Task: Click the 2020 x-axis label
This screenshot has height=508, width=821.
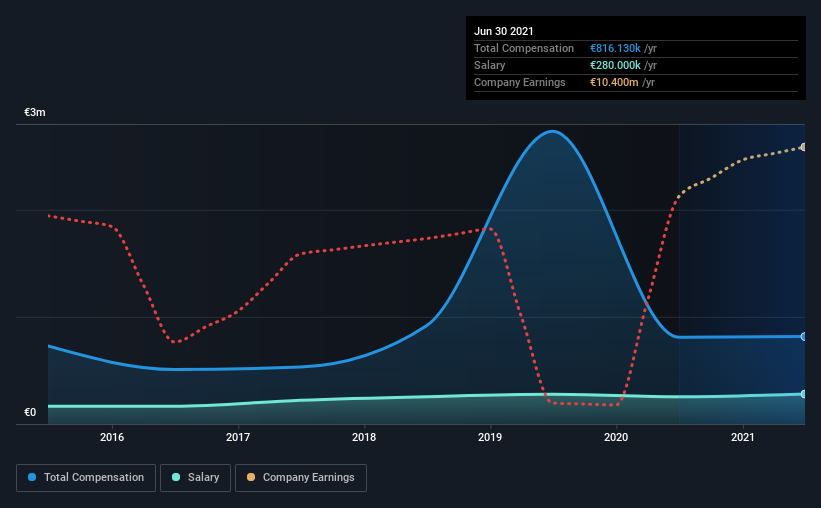Action: tap(616, 437)
